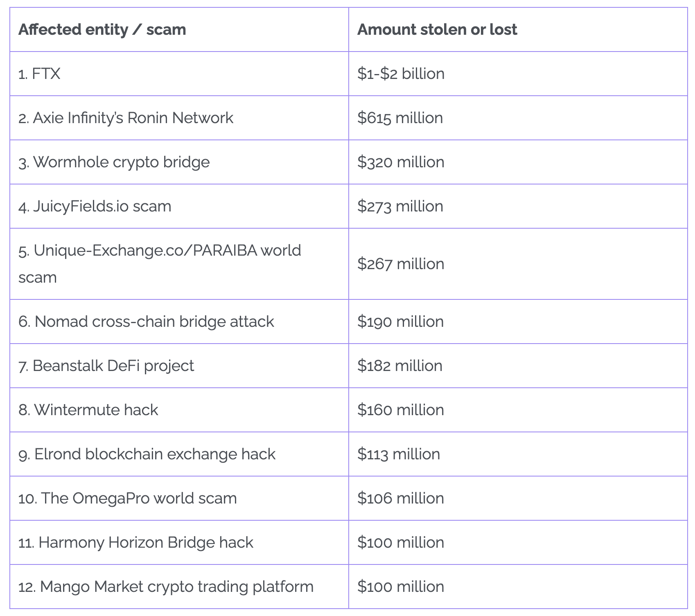The height and width of the screenshot is (616, 695).
Task: Select Elrond blockchain exchange hack entry
Action: pos(147,454)
